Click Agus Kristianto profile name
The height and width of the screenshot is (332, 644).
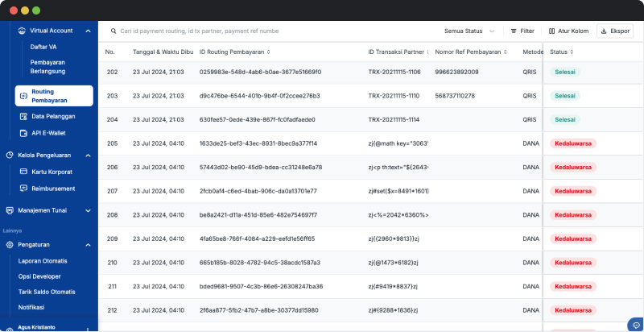pos(37,328)
